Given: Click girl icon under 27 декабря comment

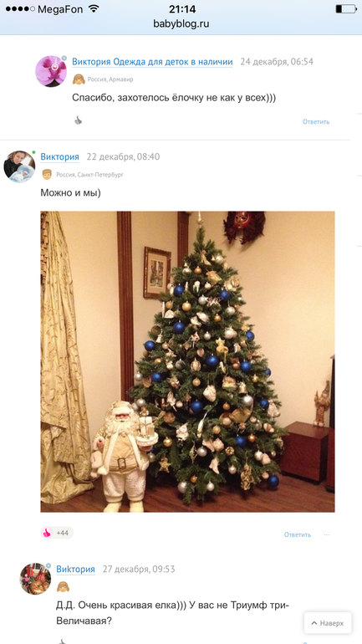Looking at the screenshot, I should coord(63,586).
